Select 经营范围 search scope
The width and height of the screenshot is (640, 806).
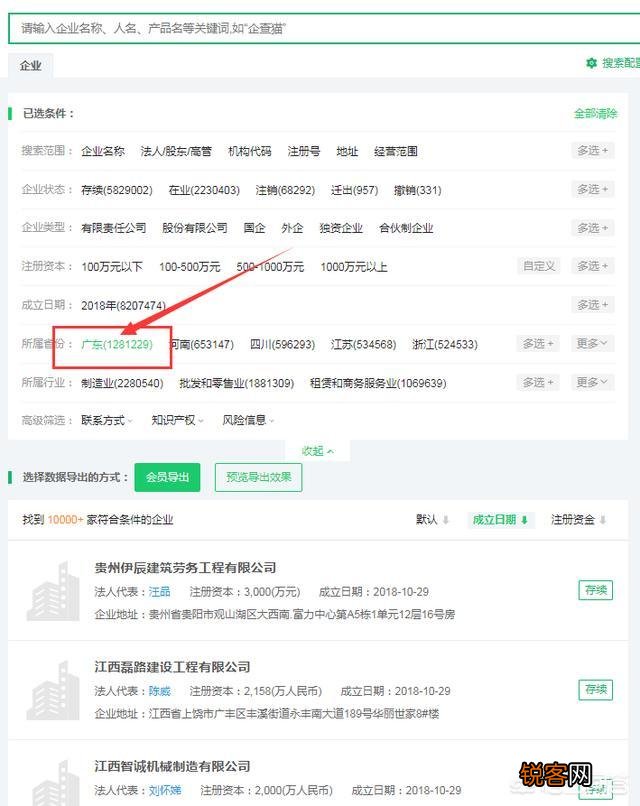tap(396, 151)
